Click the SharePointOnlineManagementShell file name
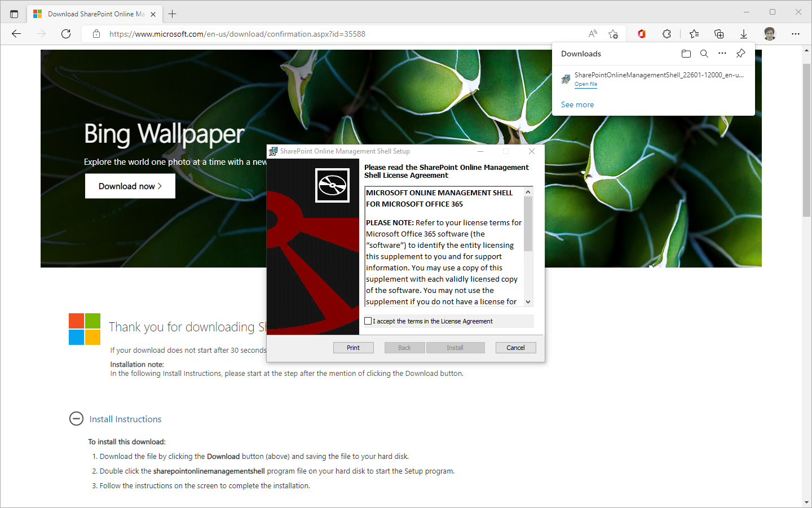Screen dimensions: 812x508 click(659, 75)
